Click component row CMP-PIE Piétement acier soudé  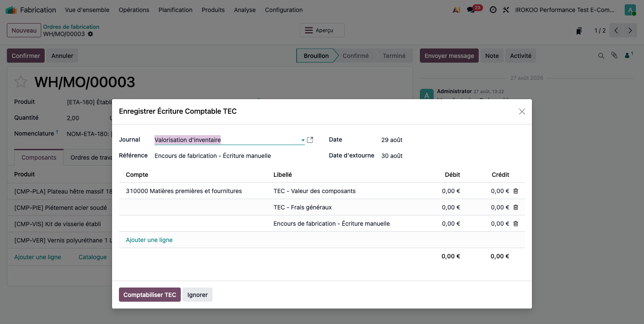click(61, 208)
